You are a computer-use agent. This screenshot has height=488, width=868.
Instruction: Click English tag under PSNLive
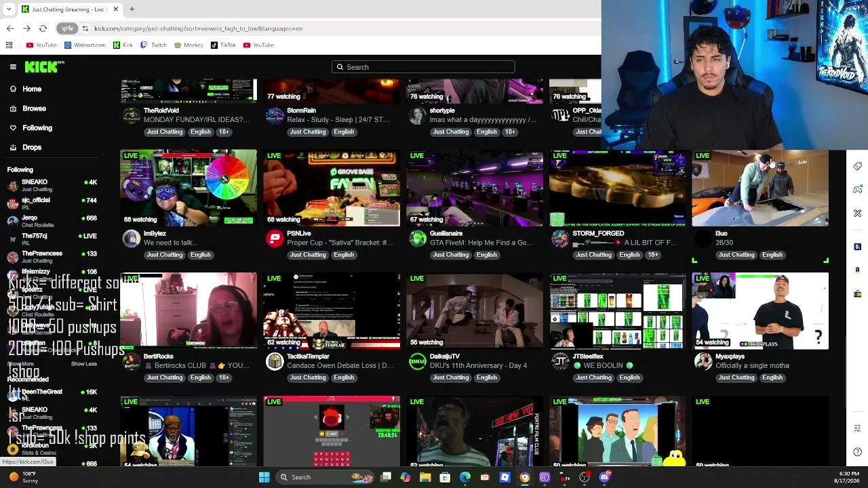344,255
